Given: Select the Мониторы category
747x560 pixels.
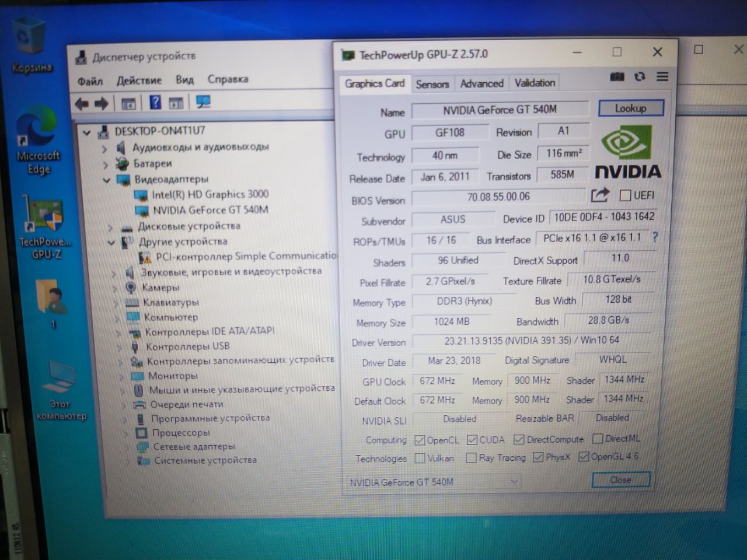Looking at the screenshot, I should 165,376.
